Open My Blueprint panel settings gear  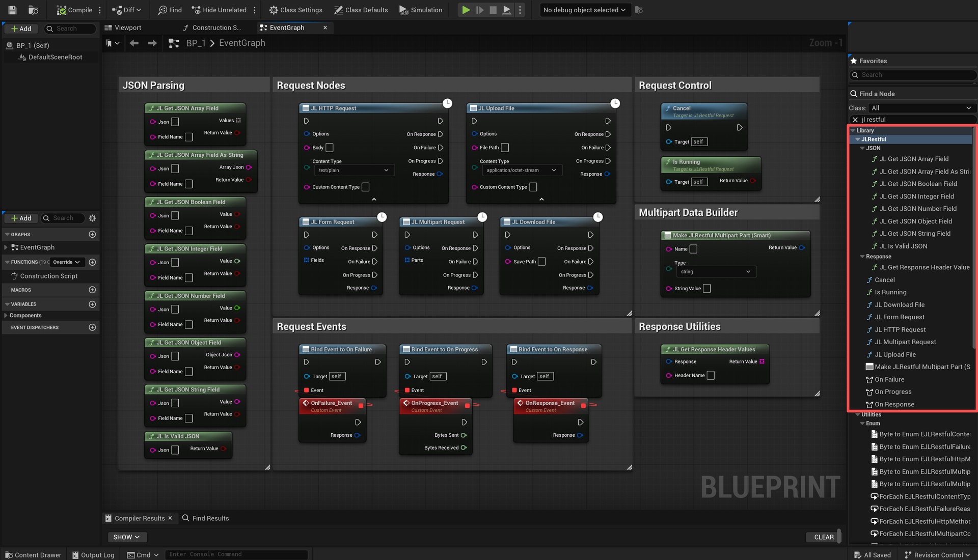[92, 218]
